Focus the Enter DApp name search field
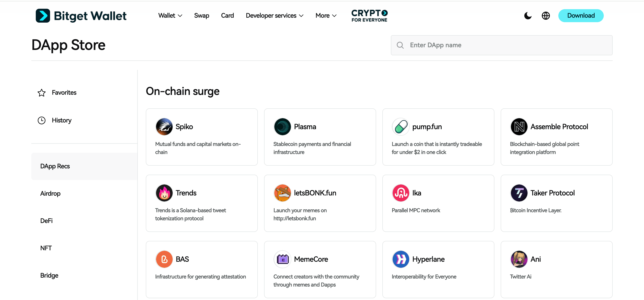 [x=502, y=45]
